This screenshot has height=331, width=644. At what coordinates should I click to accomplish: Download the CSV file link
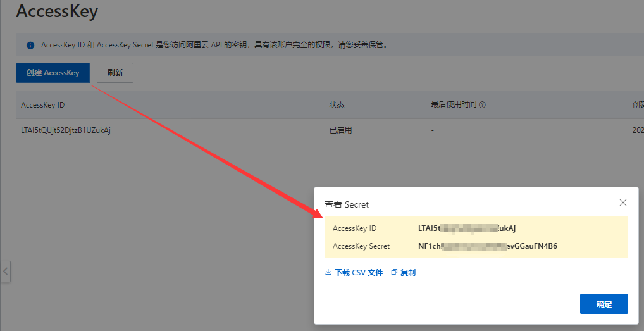[x=359, y=272]
